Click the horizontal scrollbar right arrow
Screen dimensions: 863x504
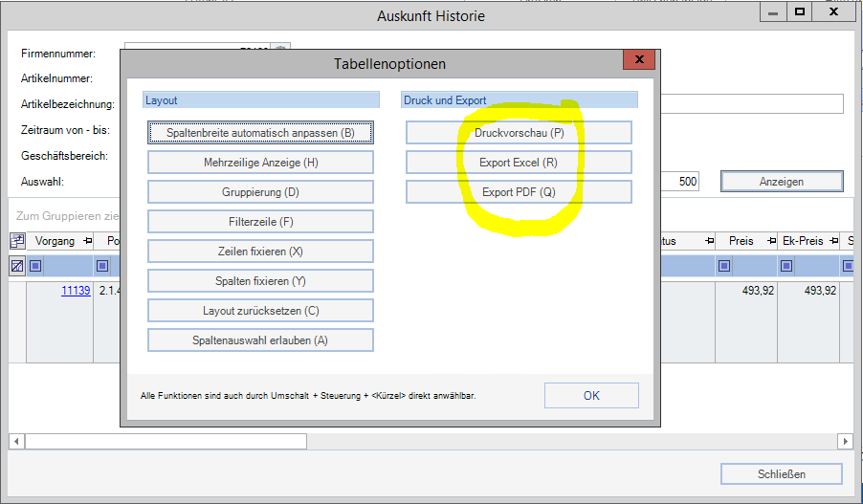click(844, 441)
